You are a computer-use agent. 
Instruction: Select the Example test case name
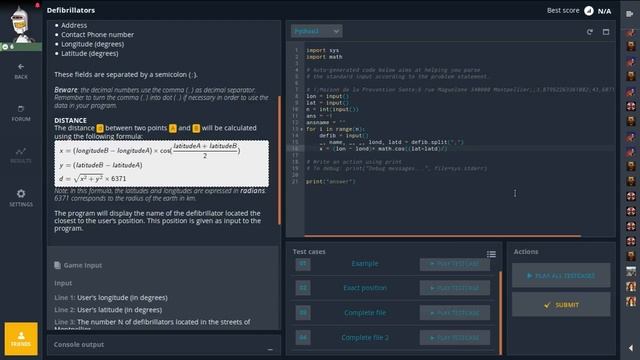[x=365, y=264]
